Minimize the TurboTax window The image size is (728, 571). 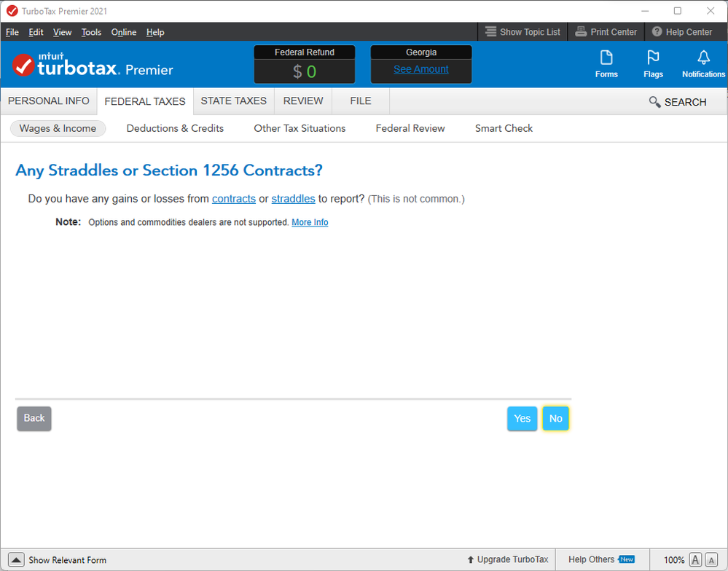[645, 11]
